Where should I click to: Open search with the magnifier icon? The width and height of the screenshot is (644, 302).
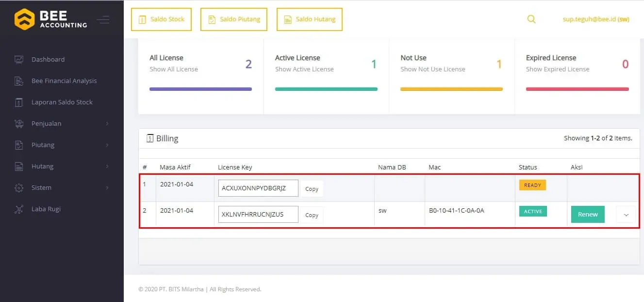531,19
